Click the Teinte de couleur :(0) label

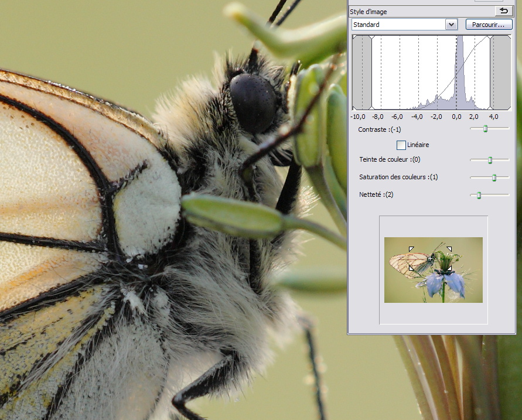tap(390, 159)
